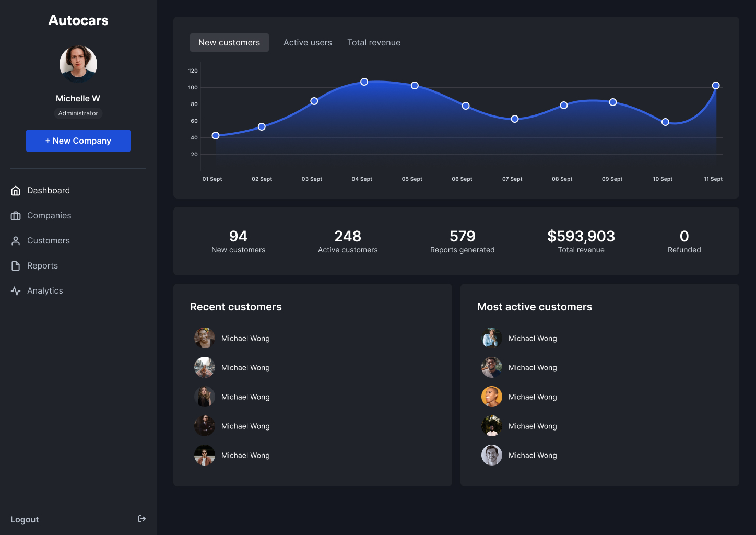Image resolution: width=756 pixels, height=535 pixels.
Task: Click the Analytics pulse icon
Action: pyautogui.click(x=16, y=291)
